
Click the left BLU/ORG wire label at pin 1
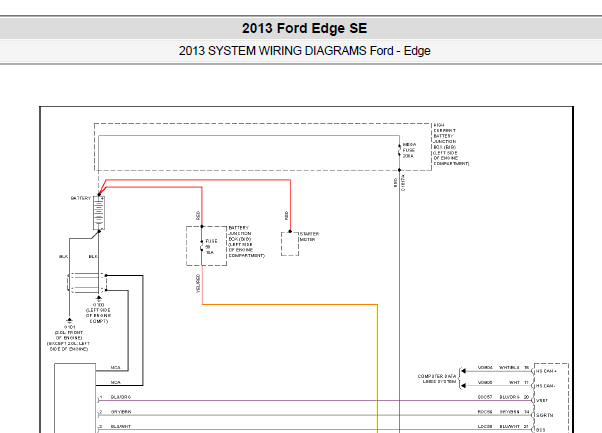point(121,397)
